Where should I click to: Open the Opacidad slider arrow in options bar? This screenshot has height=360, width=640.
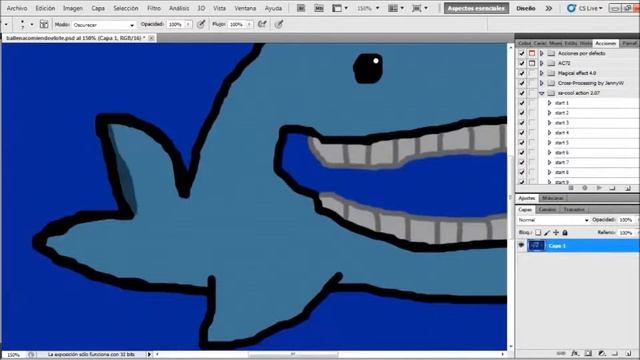click(188, 24)
